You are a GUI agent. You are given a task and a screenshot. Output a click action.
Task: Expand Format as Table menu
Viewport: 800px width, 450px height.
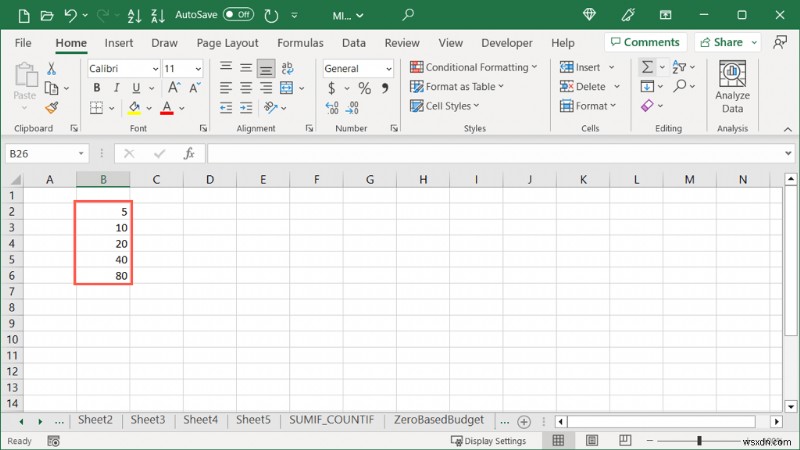coord(457,86)
